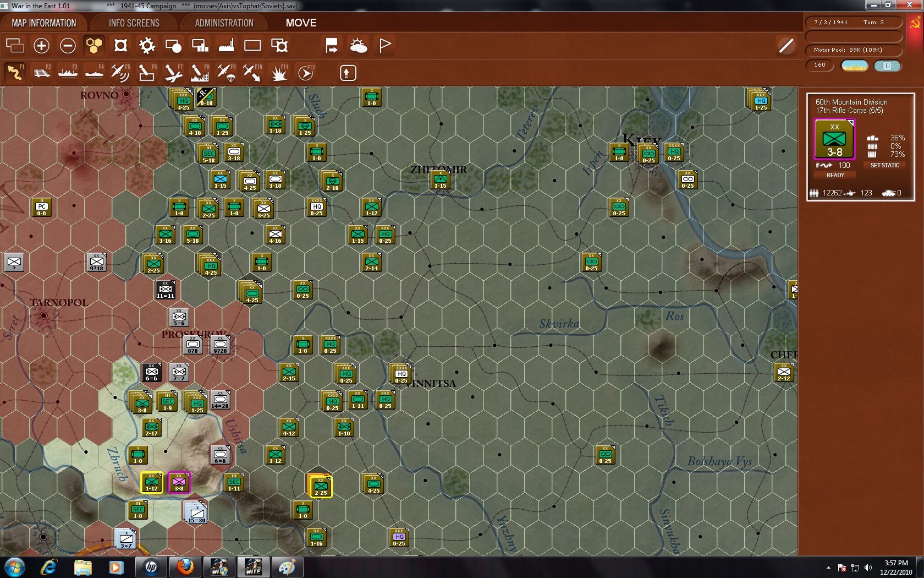
Task: Select the F1 movement mode icon
Action: [15, 72]
